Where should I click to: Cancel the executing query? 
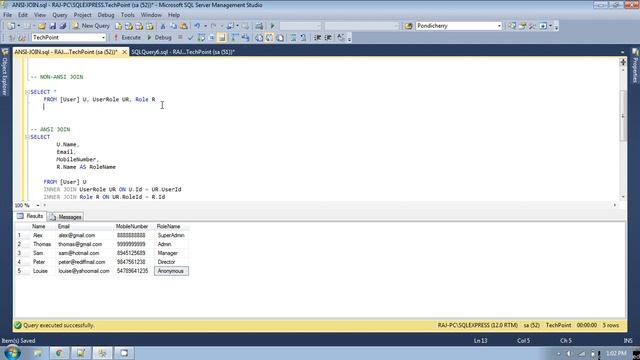(x=180, y=38)
